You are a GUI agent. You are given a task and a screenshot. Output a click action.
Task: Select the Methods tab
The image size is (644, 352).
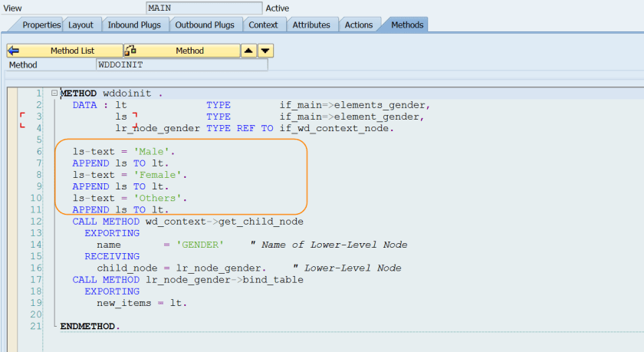(x=406, y=25)
